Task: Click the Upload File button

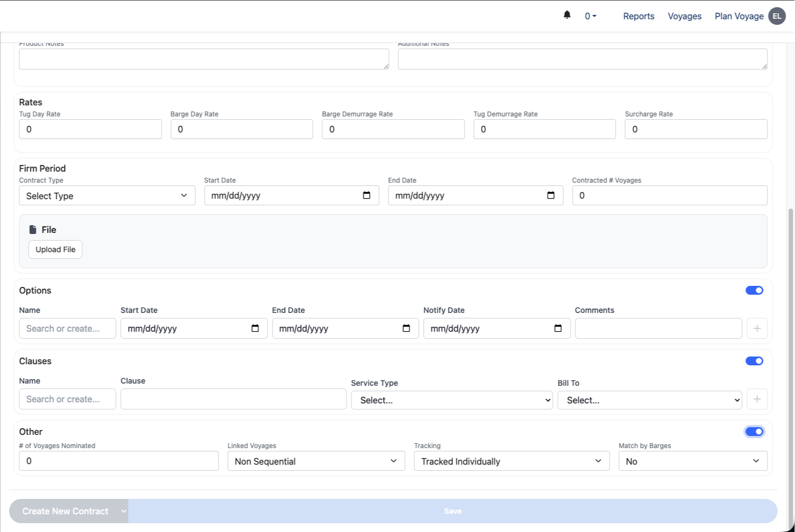Action: pos(55,249)
